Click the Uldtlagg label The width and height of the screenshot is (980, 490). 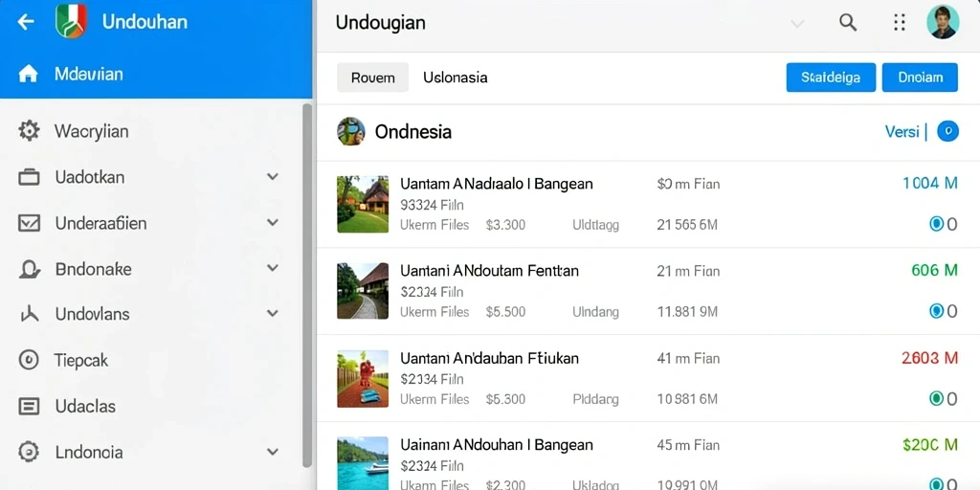coord(595,226)
